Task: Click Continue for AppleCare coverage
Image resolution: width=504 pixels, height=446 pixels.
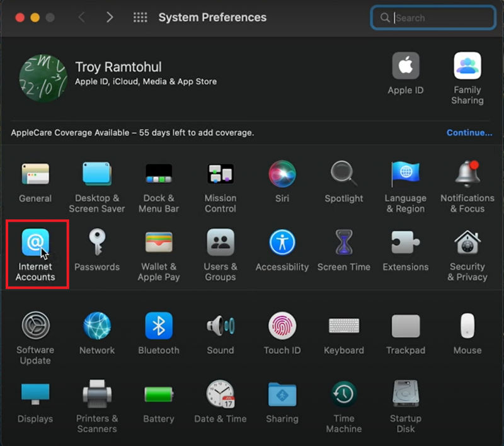Action: tap(469, 133)
